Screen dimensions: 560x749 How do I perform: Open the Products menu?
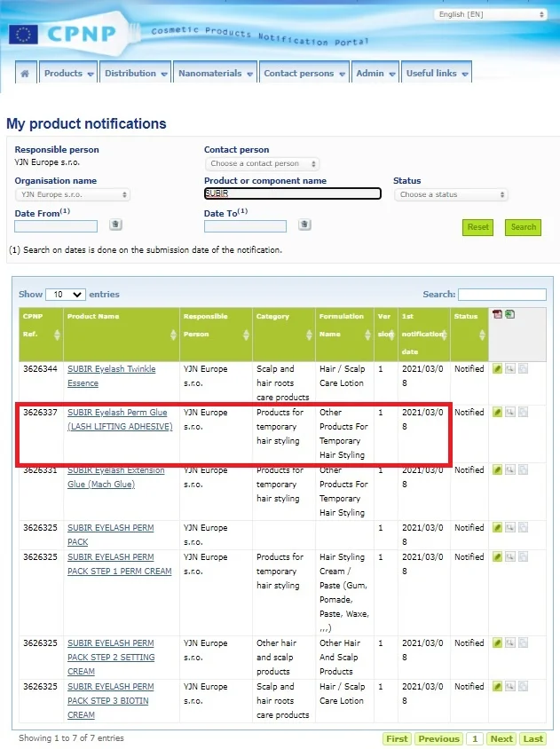(68, 73)
